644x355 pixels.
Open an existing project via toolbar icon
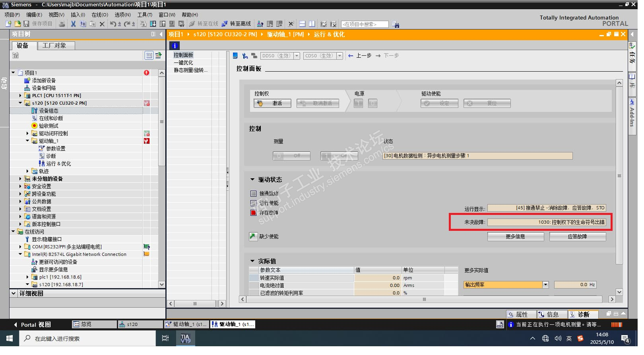(17, 24)
